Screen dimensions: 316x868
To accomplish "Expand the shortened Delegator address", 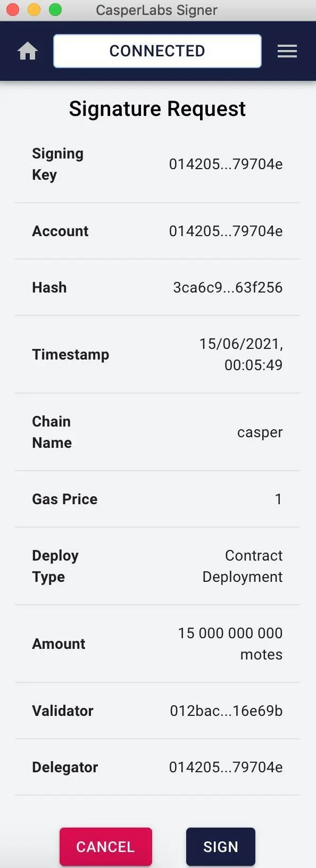I will coord(225,767).
